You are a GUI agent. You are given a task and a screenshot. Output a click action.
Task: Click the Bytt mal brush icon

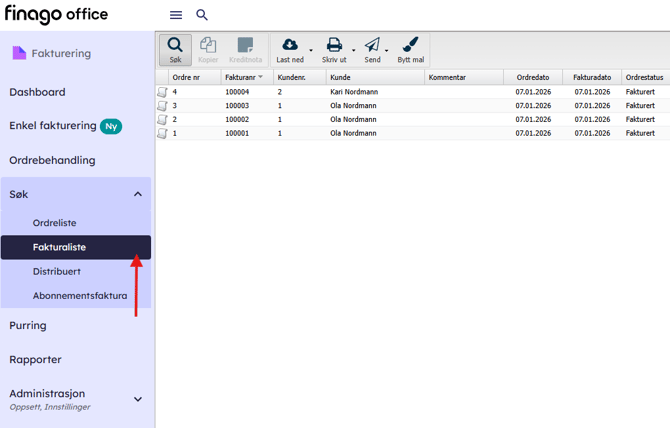410,46
